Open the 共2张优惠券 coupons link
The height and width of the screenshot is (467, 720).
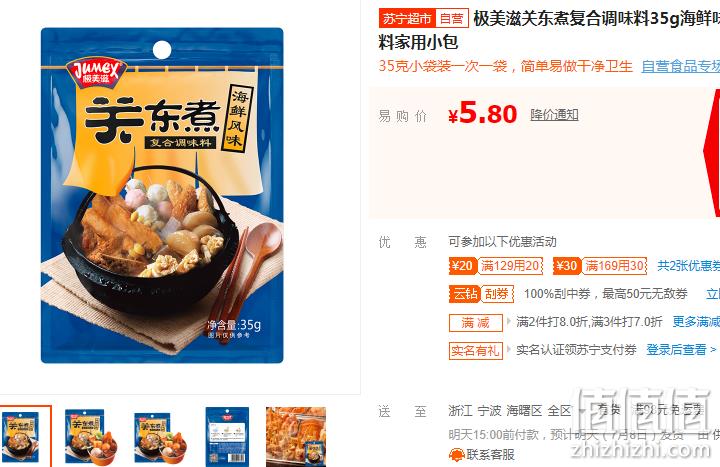click(688, 266)
